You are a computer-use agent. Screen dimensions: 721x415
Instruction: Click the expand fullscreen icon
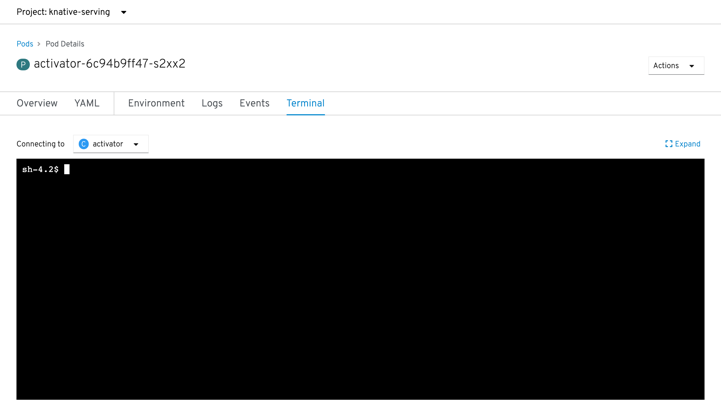click(x=669, y=144)
